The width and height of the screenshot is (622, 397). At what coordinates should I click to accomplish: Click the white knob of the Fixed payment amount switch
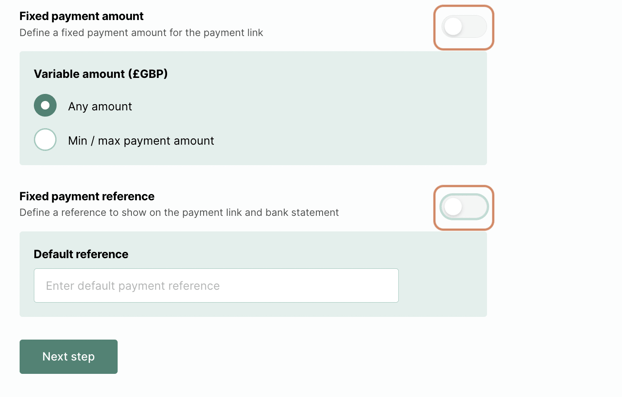coord(453,27)
